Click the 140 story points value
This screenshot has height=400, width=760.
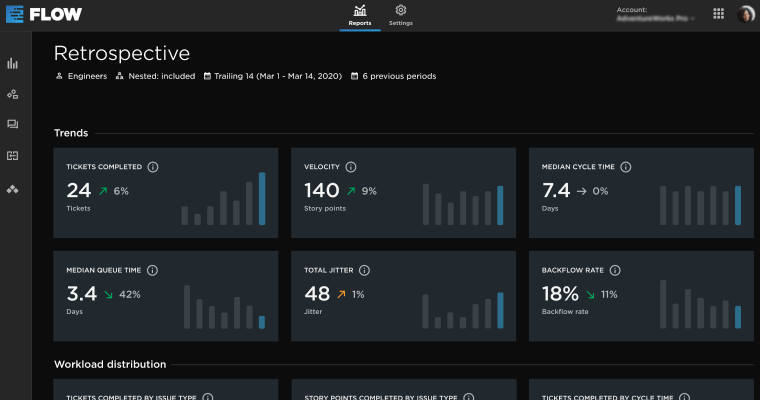(x=322, y=191)
